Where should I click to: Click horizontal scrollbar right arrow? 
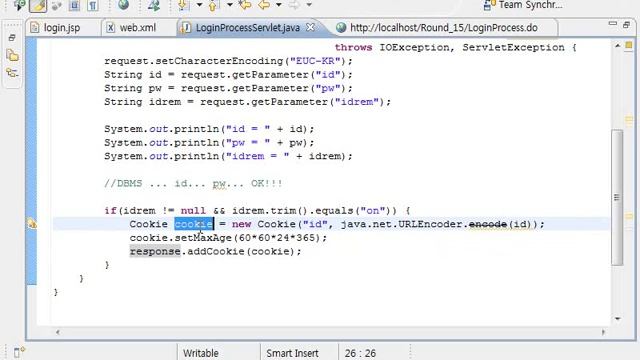pos(603,332)
